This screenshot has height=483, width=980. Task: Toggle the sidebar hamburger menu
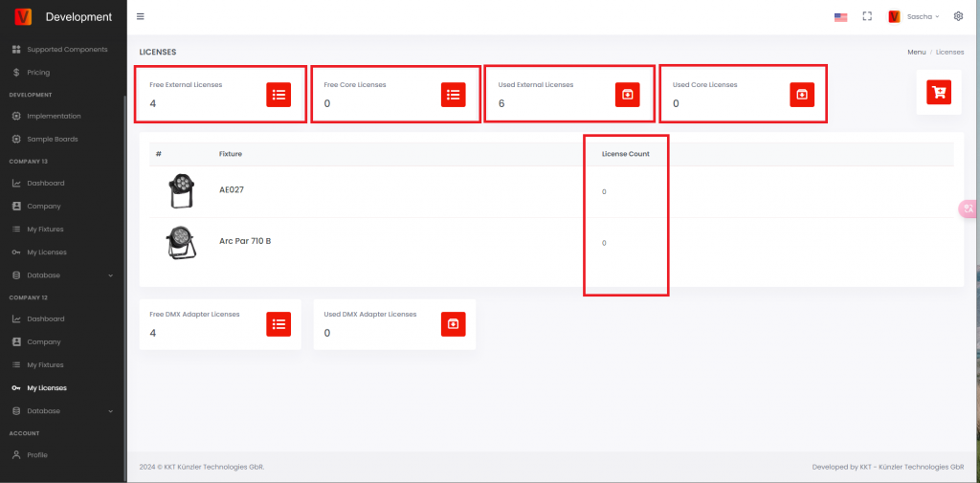pos(141,16)
